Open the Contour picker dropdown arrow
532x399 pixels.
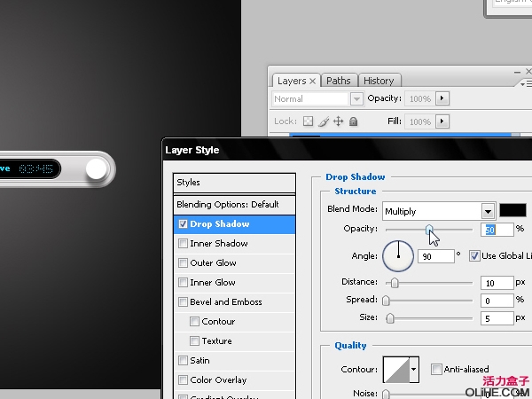pyautogui.click(x=414, y=370)
